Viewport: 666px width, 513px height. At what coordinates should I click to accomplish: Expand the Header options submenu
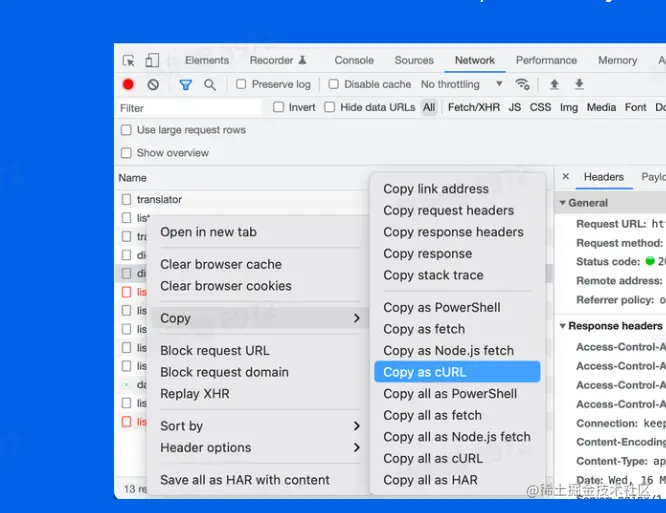(x=260, y=448)
